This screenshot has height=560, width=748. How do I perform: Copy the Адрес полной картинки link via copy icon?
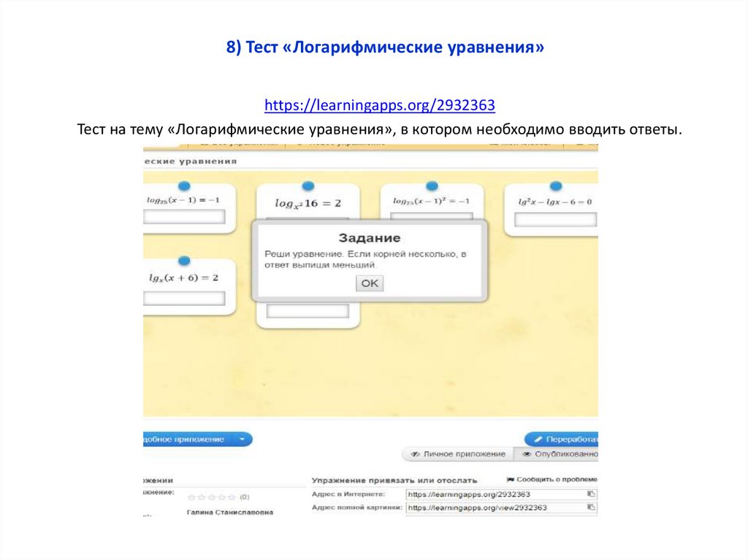click(591, 507)
